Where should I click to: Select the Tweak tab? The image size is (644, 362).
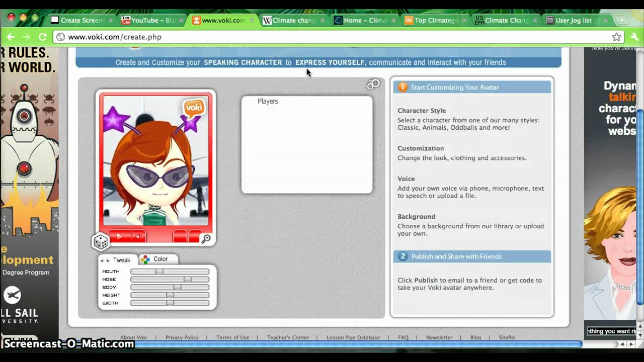pyautogui.click(x=121, y=260)
